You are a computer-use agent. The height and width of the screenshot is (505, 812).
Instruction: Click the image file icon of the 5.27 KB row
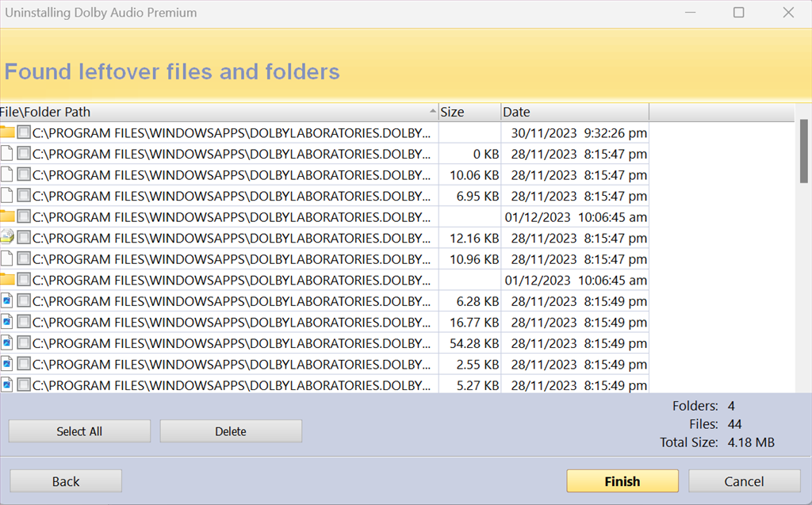click(6, 384)
